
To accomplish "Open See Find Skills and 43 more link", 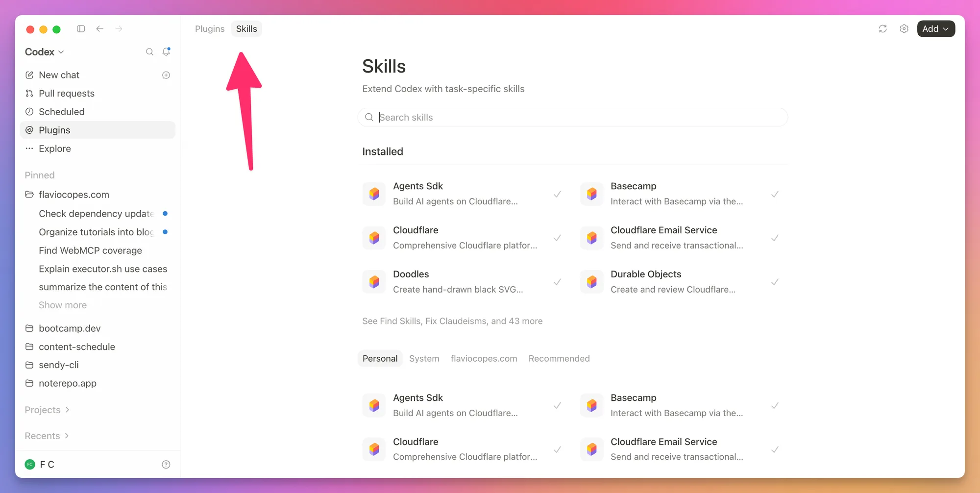I will point(452,321).
